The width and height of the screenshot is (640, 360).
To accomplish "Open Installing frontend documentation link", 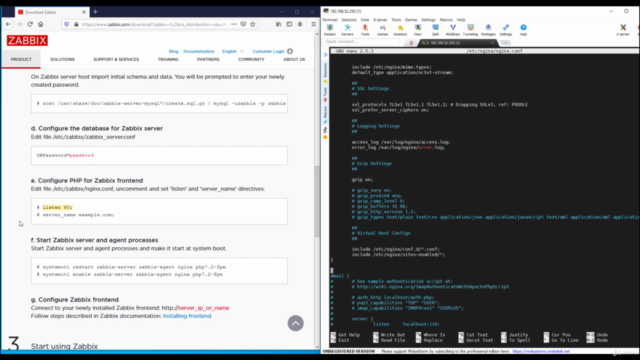I will pos(187,316).
